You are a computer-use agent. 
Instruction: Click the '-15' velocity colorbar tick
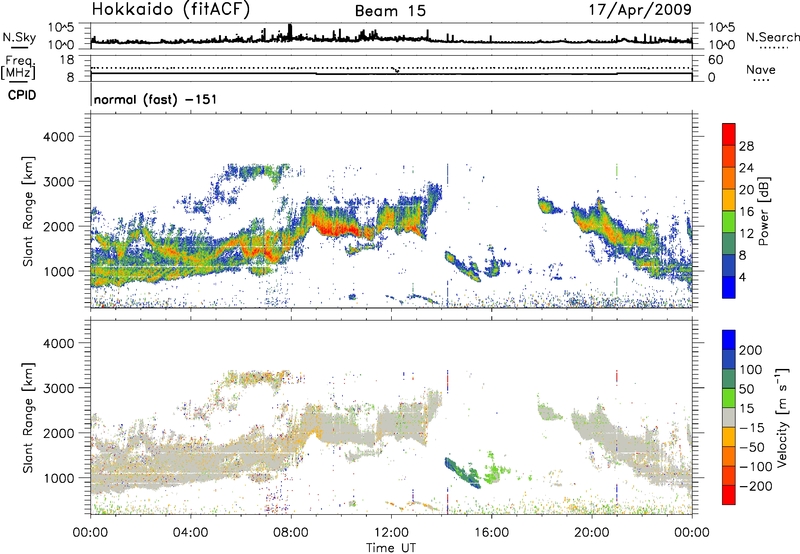click(x=752, y=428)
